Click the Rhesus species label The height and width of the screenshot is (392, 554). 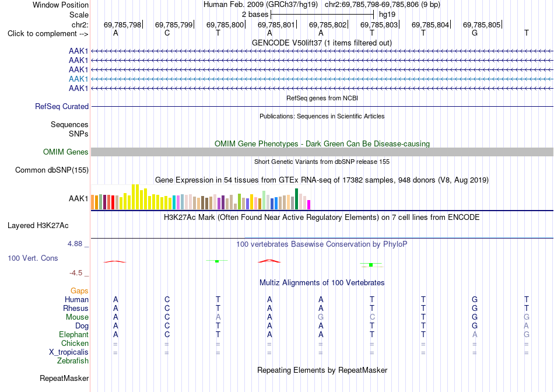[x=76, y=308]
